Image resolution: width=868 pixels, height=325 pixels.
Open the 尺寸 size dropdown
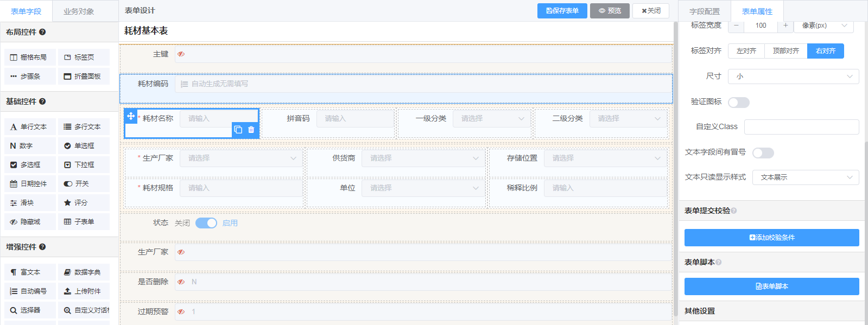click(793, 77)
